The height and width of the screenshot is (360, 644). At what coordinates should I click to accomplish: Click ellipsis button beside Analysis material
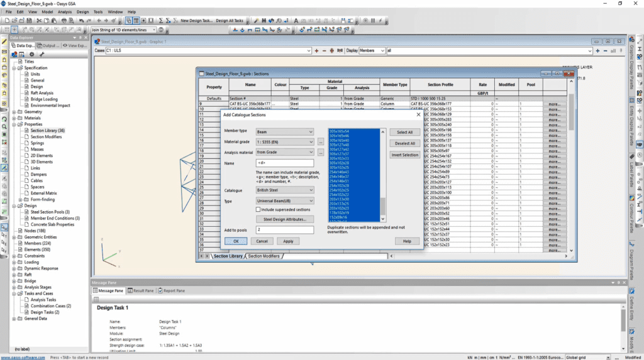[320, 152]
